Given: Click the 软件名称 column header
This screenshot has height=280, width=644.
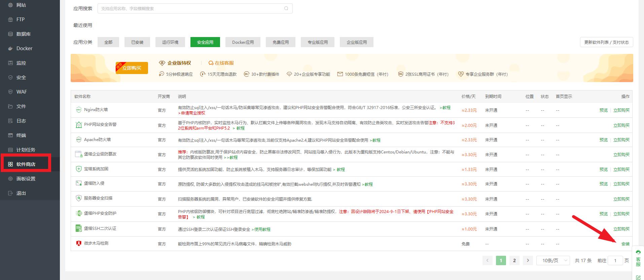Looking at the screenshot, I should pyautogui.click(x=82, y=97).
